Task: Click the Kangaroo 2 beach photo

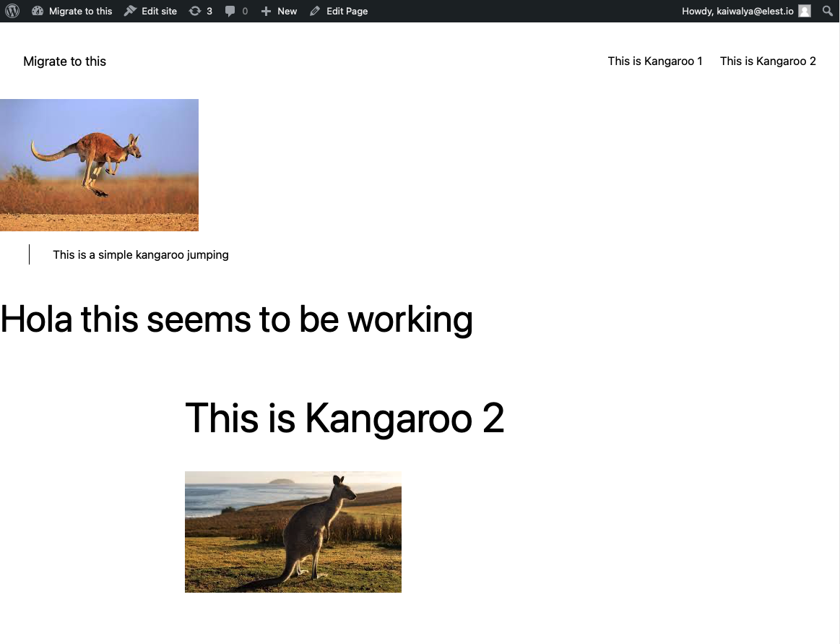Action: click(293, 532)
